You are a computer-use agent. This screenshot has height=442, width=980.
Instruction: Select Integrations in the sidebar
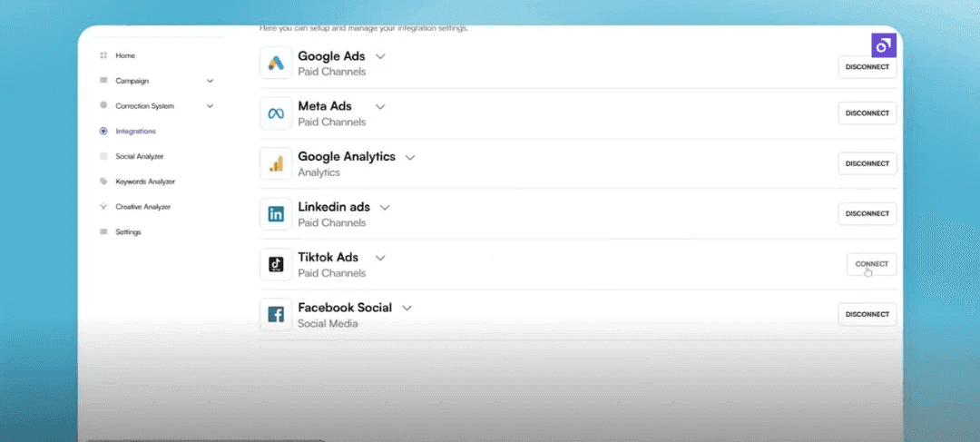tap(135, 132)
